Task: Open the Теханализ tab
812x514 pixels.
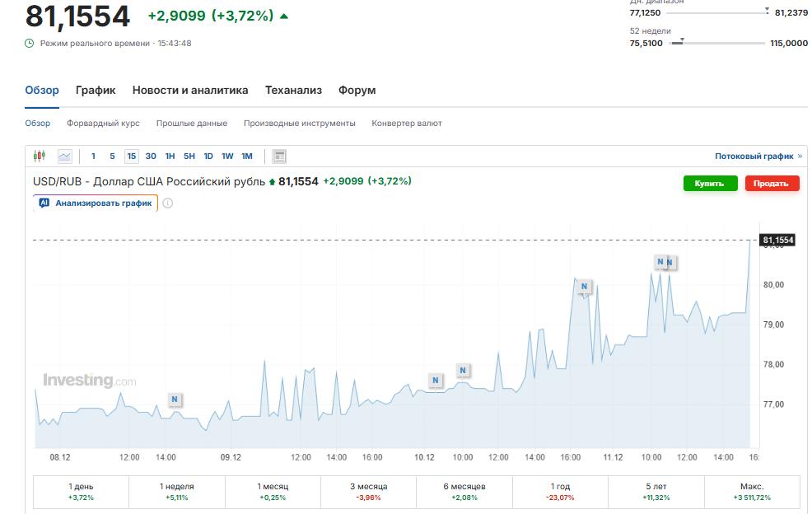Action: (x=293, y=91)
